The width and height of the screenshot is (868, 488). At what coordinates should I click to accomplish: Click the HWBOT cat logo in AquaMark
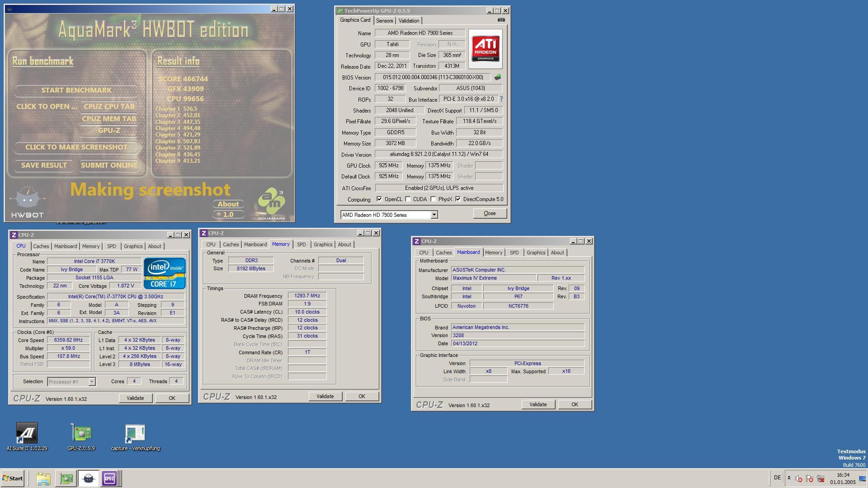pos(27,202)
